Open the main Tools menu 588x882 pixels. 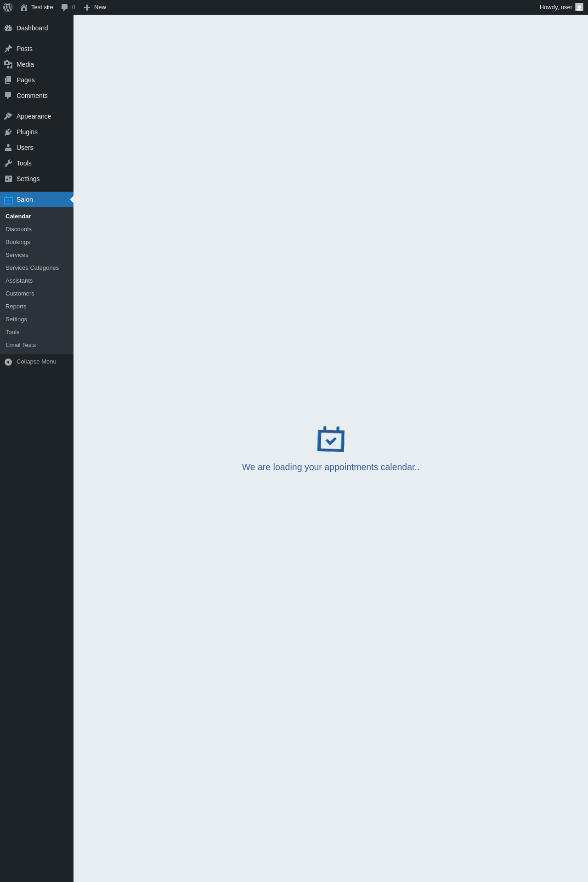[x=37, y=163]
